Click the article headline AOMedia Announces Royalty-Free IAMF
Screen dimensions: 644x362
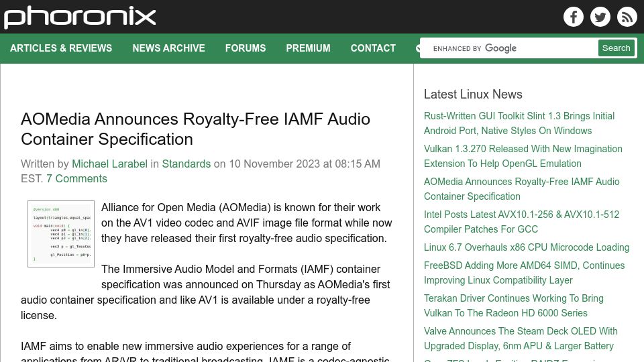coord(195,129)
